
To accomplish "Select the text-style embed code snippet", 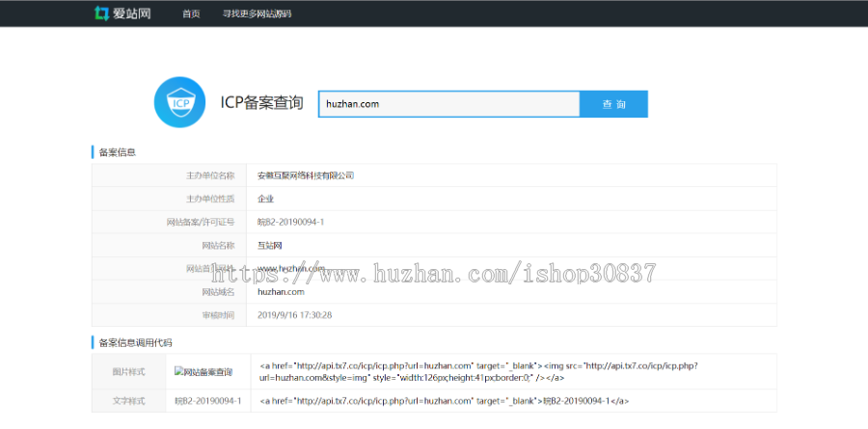I will point(444,400).
